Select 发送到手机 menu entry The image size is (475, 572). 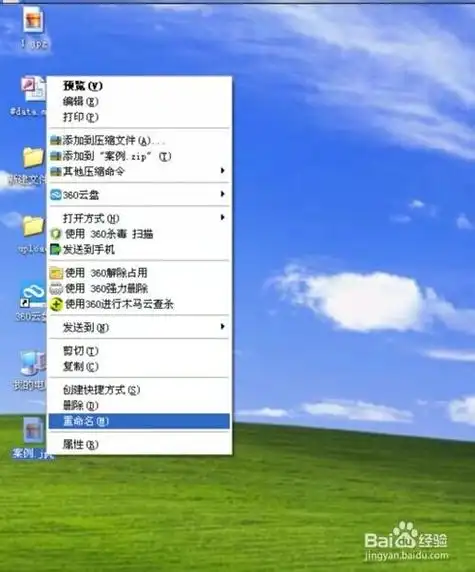pyautogui.click(x=139, y=250)
